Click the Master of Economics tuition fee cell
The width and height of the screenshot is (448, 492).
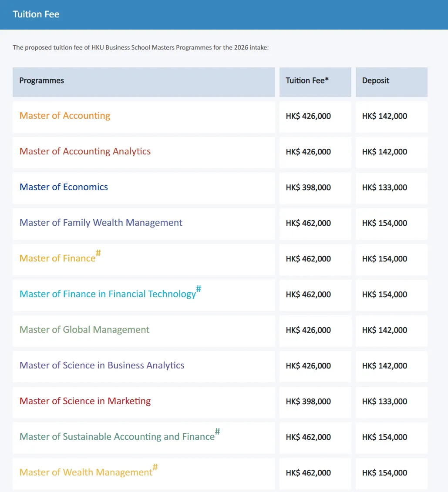coord(308,187)
